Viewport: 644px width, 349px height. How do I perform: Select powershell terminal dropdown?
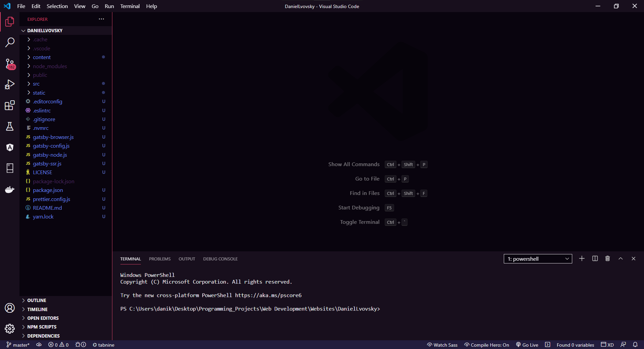[x=538, y=259]
